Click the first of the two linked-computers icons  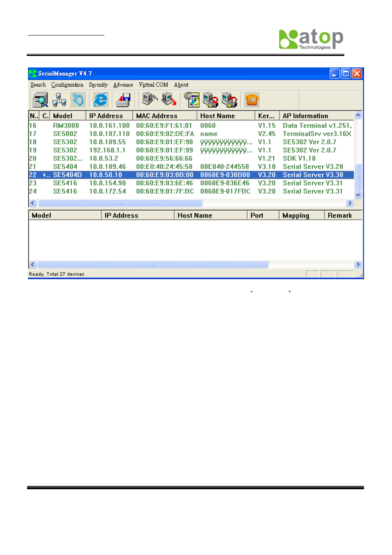(x=210, y=99)
